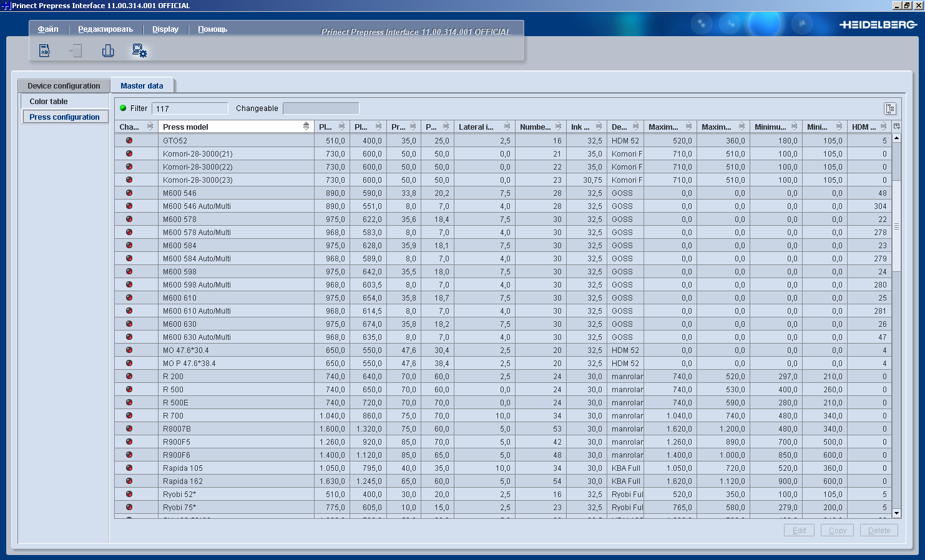The height and width of the screenshot is (560, 925).
Task: Select the MO P 47.6*38.4 row
Action: (x=503, y=364)
